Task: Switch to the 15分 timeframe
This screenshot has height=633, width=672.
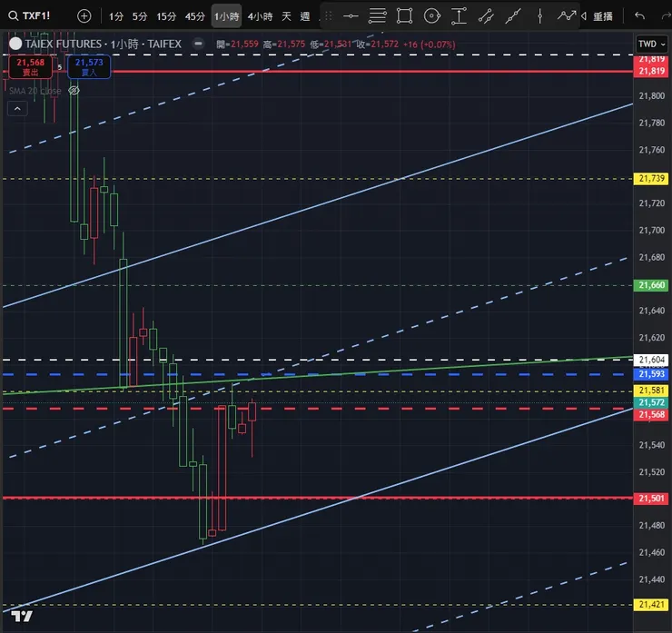Action: click(x=166, y=16)
